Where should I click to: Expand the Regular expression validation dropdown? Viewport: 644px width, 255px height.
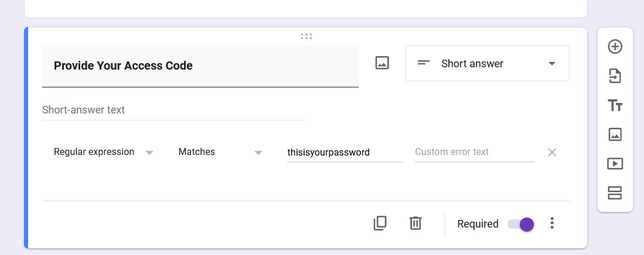(x=103, y=152)
